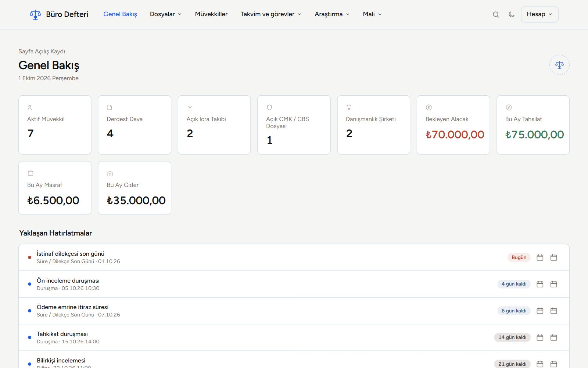
Task: Click the 6 gün kaldı badge
Action: pyautogui.click(x=514, y=311)
